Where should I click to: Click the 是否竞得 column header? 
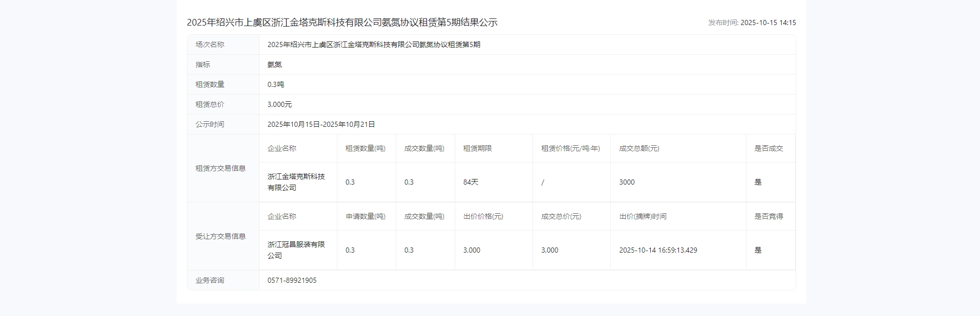click(768, 216)
